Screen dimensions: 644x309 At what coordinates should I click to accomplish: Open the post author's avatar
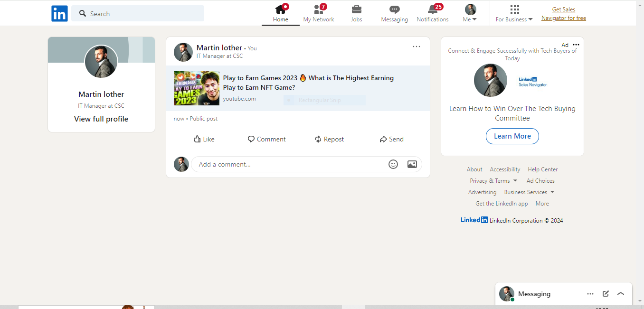pos(183,52)
